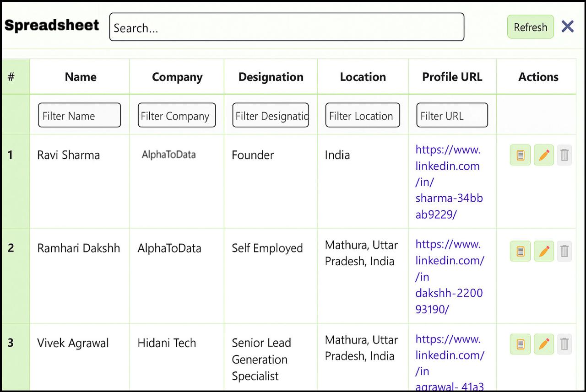Edit the Ramhari Dakshh row
Image resolution: width=586 pixels, height=392 pixels.
click(x=544, y=251)
